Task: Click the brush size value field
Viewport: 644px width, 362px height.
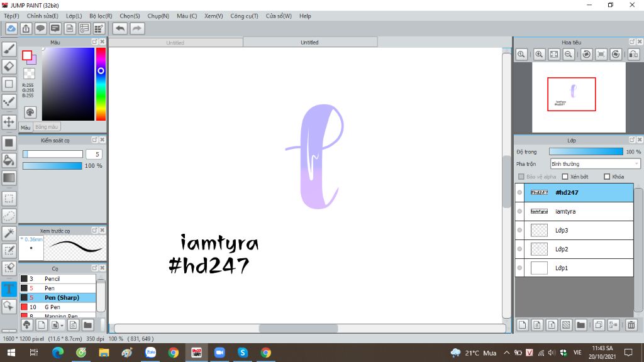Action: coord(94,155)
